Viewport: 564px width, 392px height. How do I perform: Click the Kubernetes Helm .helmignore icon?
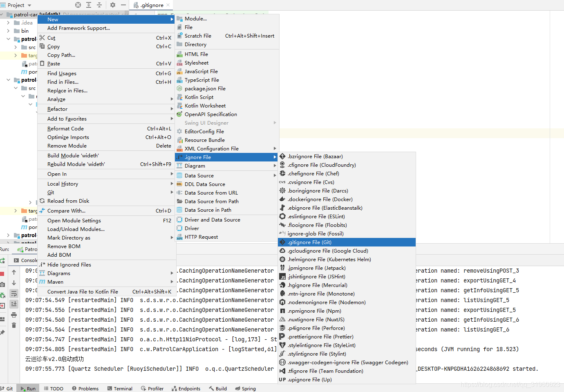tap(282, 260)
